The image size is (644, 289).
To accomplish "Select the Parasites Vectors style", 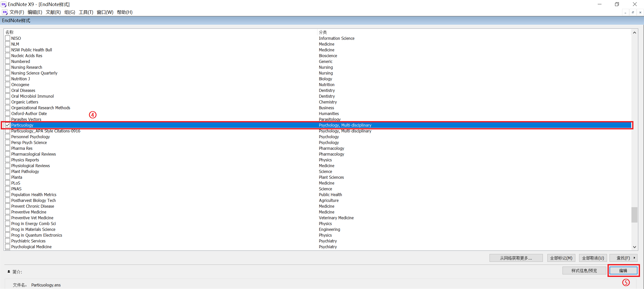I will click(x=26, y=119).
